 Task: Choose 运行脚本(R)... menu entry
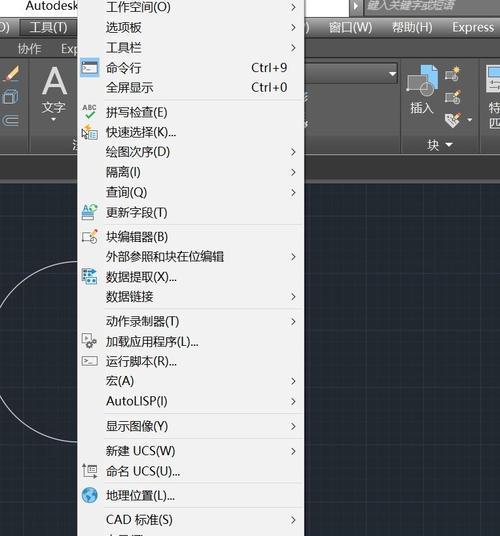tap(191, 361)
